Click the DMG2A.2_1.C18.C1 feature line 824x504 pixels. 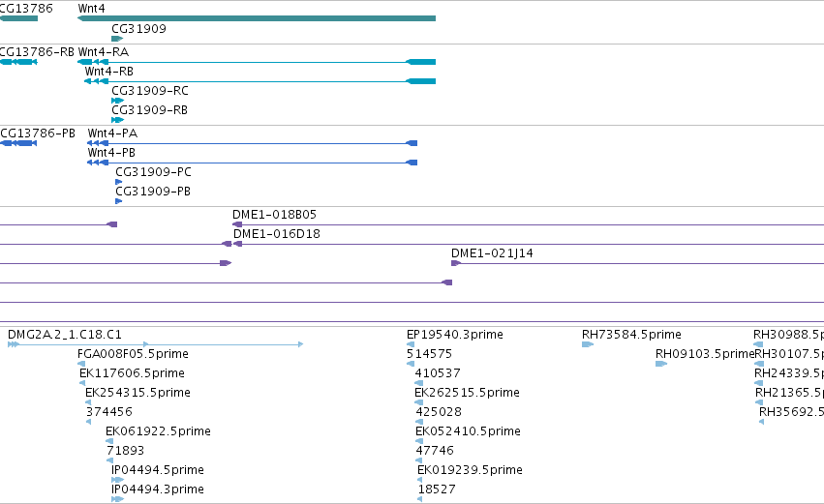[156, 344]
